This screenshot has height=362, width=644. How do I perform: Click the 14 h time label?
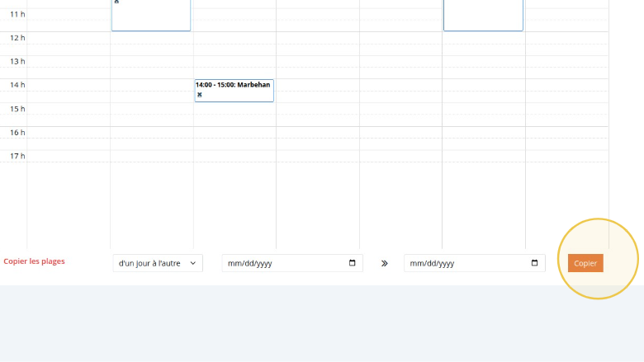17,85
